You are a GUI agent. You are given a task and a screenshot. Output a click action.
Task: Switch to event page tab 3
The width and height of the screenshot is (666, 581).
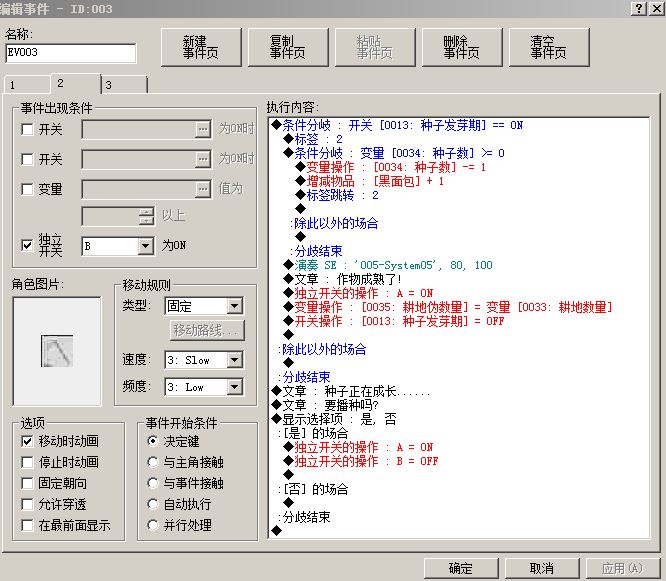tap(125, 85)
